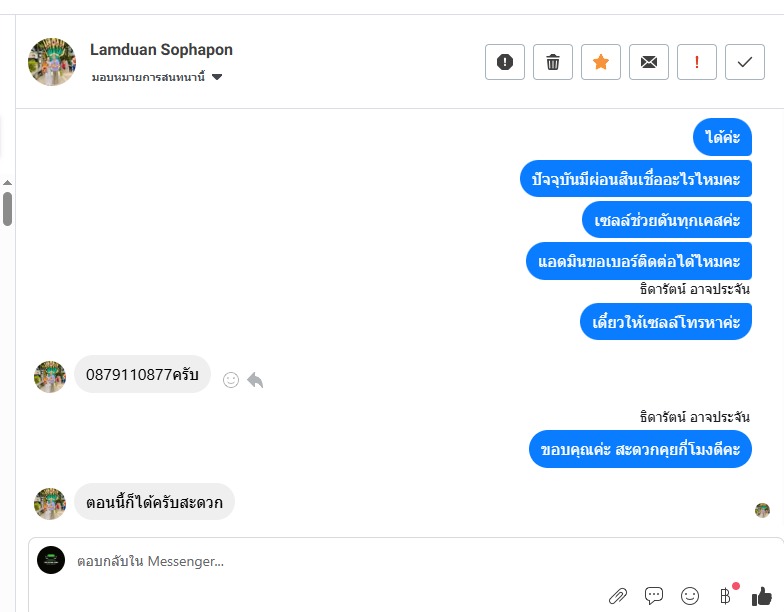This screenshot has width=784, height=612.
Task: Send a thumbs-up like
Action: [762, 596]
